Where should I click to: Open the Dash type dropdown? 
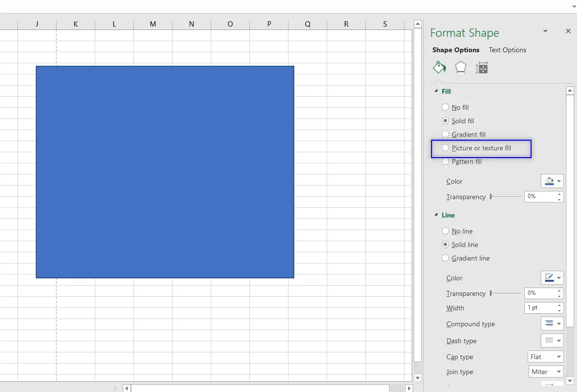552,340
